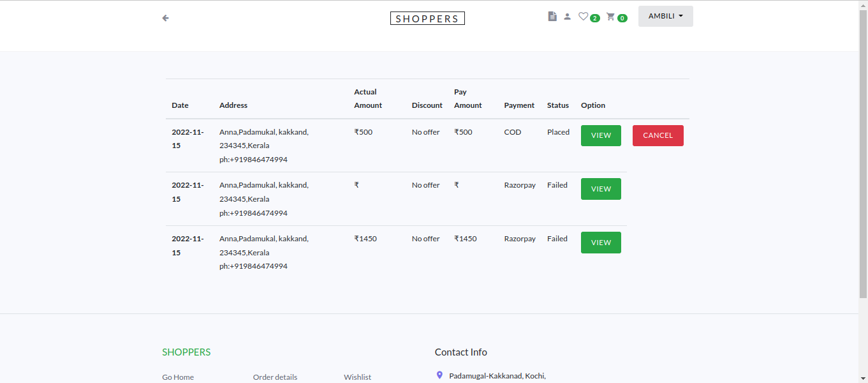Click the wishlist count badge showing 2
The image size is (868, 383).
pos(594,18)
